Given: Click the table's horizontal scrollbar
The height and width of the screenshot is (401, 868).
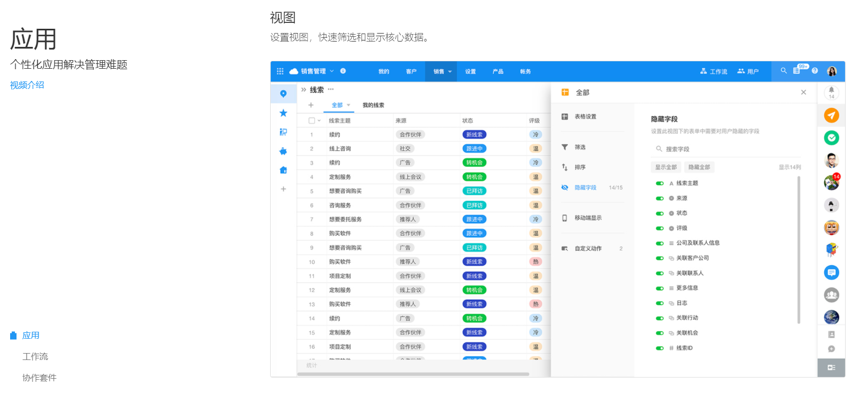Looking at the screenshot, I should pos(413,374).
